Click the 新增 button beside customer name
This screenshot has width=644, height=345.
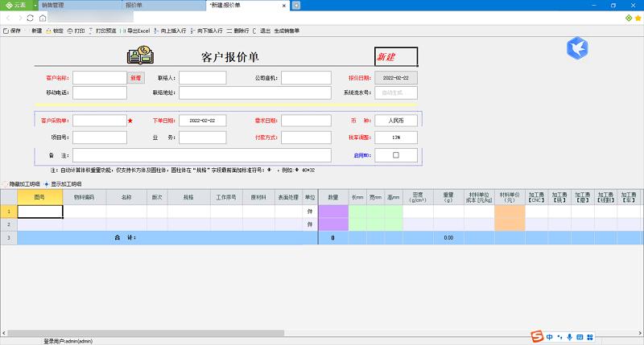136,78
